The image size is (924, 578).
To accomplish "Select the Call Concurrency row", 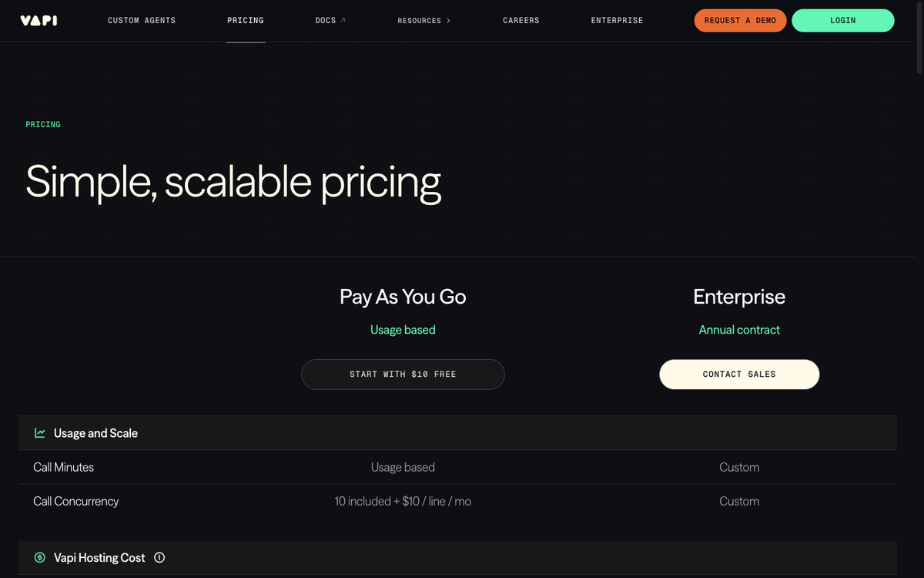I will click(75, 501).
